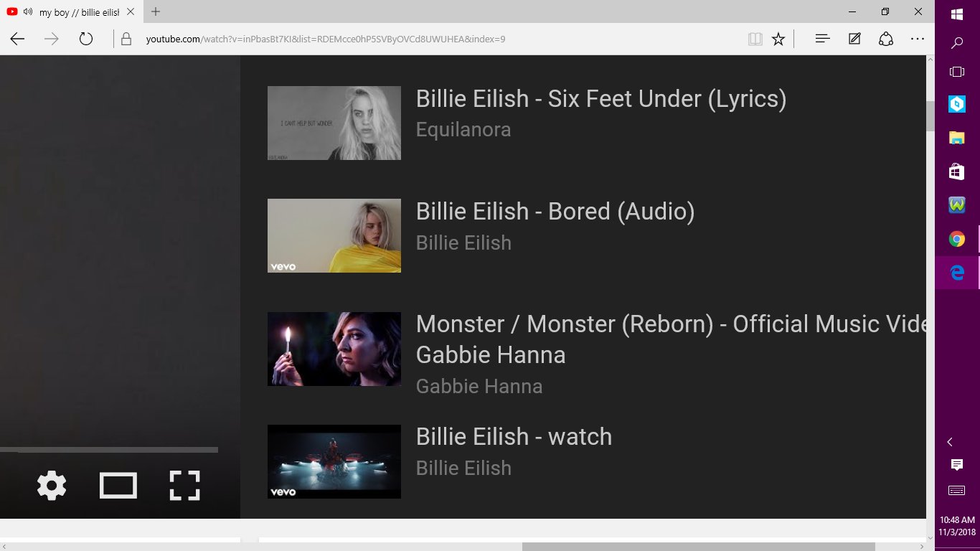The width and height of the screenshot is (980, 551).
Task: Go back to previous page
Action: coord(17,39)
